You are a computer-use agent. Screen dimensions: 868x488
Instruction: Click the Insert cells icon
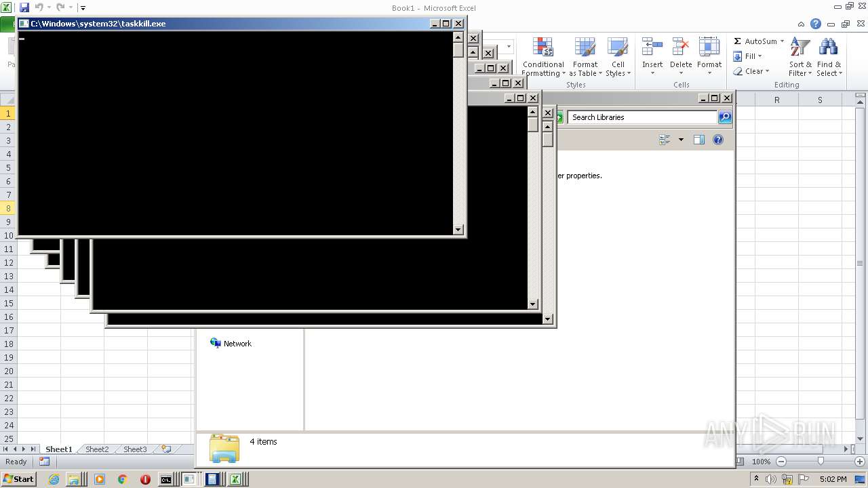(x=652, y=47)
